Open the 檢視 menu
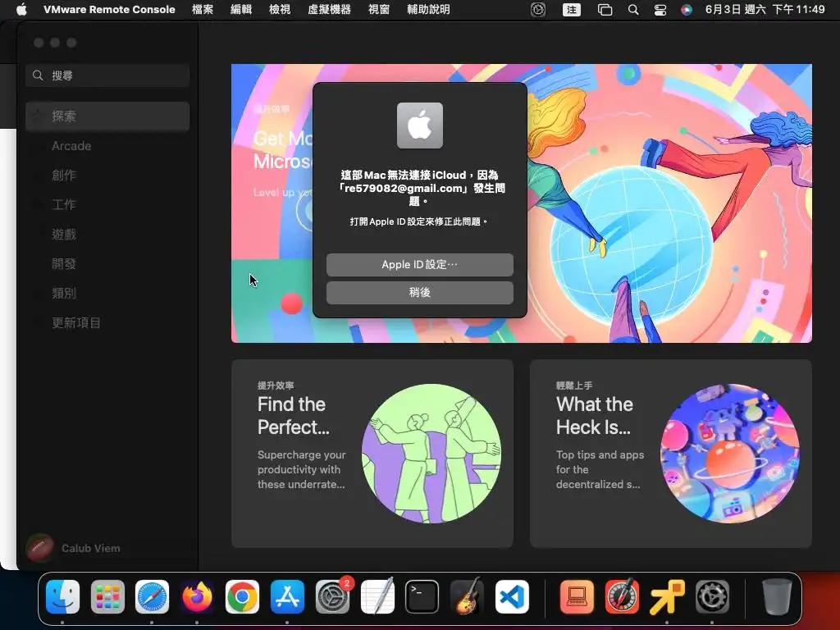The width and height of the screenshot is (840, 630). tap(280, 10)
